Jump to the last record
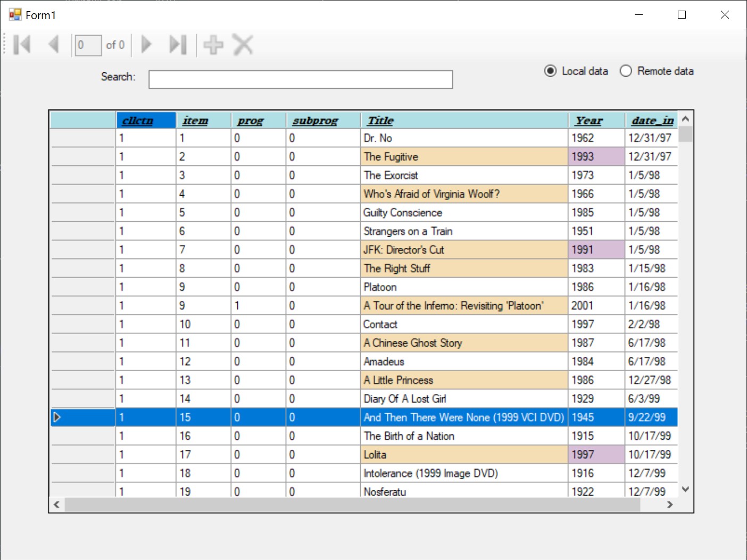This screenshot has width=747, height=560. click(178, 45)
